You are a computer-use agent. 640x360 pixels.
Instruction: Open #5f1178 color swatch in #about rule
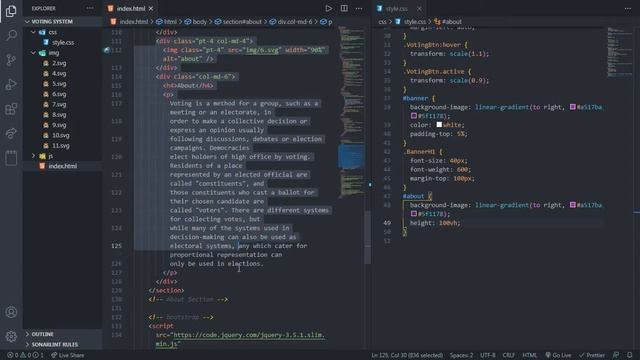pos(413,214)
